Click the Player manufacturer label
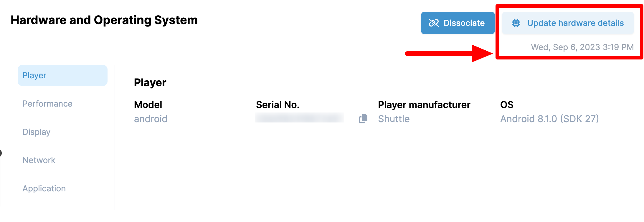 (424, 105)
